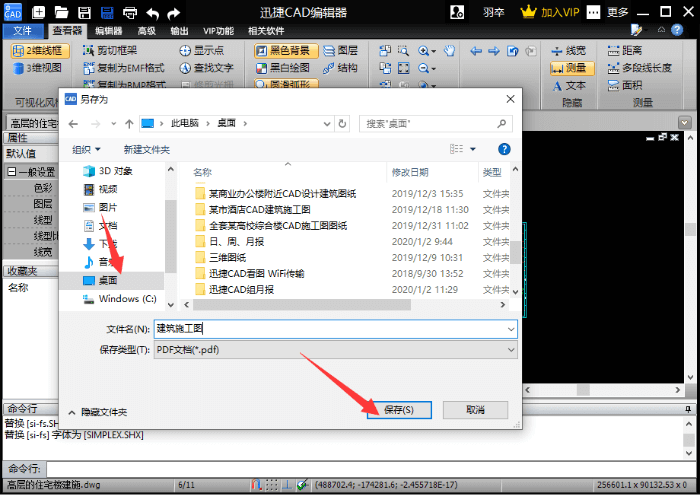Click the next view right arrow icon
This screenshot has height=495, width=700.
tap(494, 51)
